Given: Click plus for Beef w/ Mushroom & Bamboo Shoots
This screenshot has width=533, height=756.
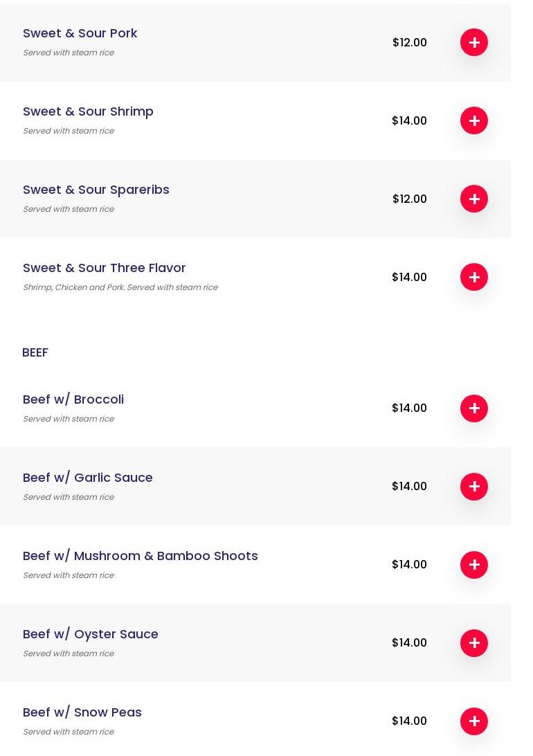Looking at the screenshot, I should pos(474,565).
